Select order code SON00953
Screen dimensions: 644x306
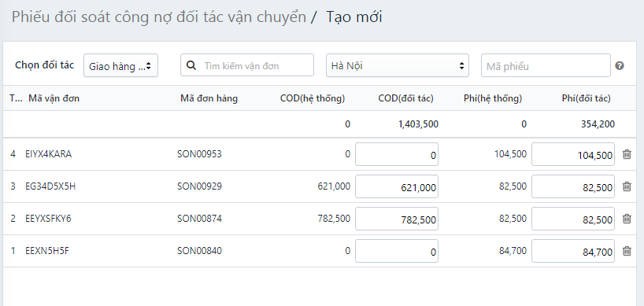199,154
